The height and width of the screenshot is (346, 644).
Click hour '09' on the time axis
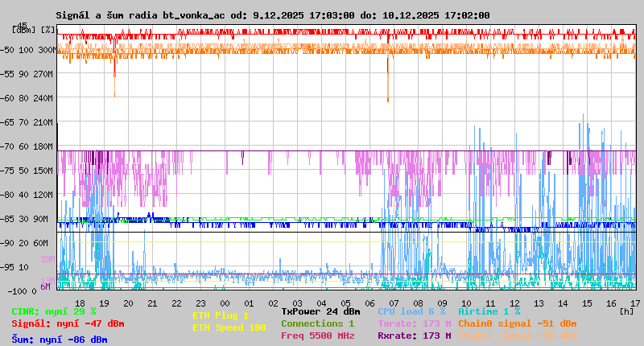tap(442, 303)
